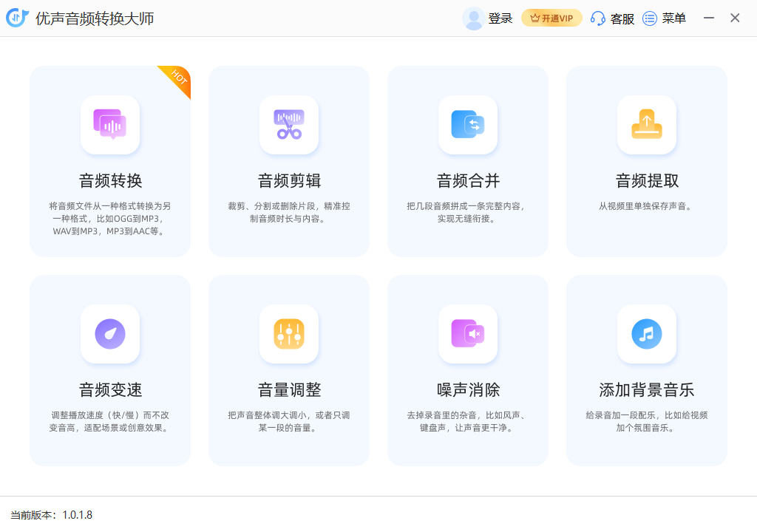Viewport: 757px width, 532px height.
Task: Click the 添加背景音乐 card title
Action: coord(647,390)
